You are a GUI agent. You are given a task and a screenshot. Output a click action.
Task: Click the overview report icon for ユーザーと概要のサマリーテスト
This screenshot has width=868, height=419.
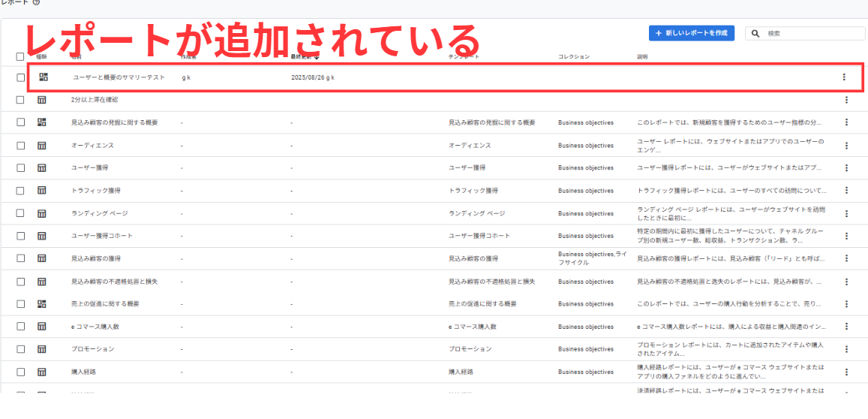(x=43, y=77)
